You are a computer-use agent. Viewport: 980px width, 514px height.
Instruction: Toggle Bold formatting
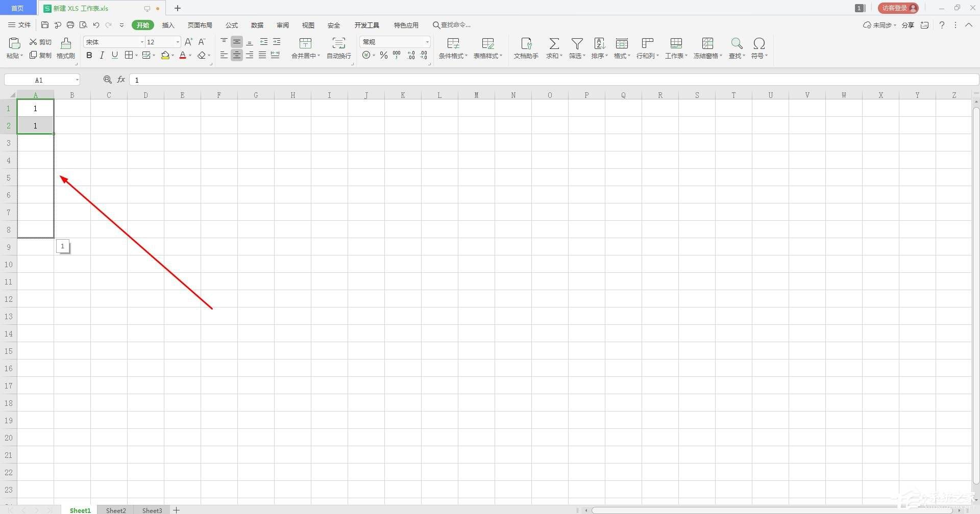[89, 55]
